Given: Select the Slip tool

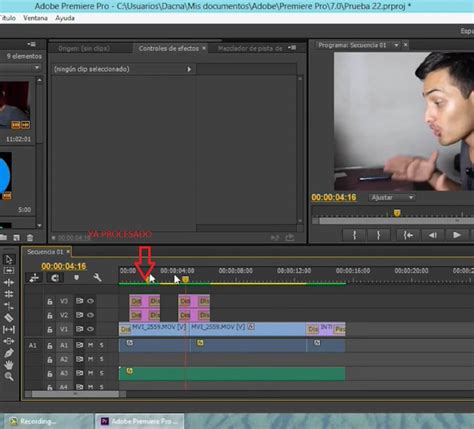Looking at the screenshot, I should [9, 329].
